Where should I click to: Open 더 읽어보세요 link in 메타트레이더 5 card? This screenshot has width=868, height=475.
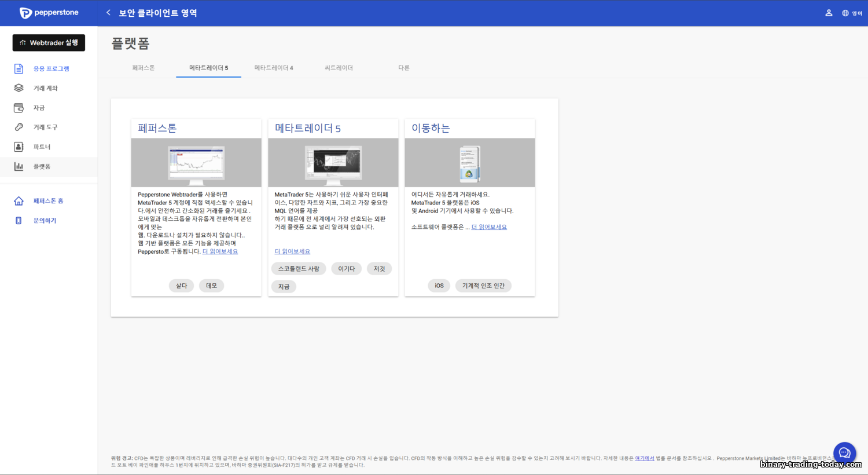point(292,251)
